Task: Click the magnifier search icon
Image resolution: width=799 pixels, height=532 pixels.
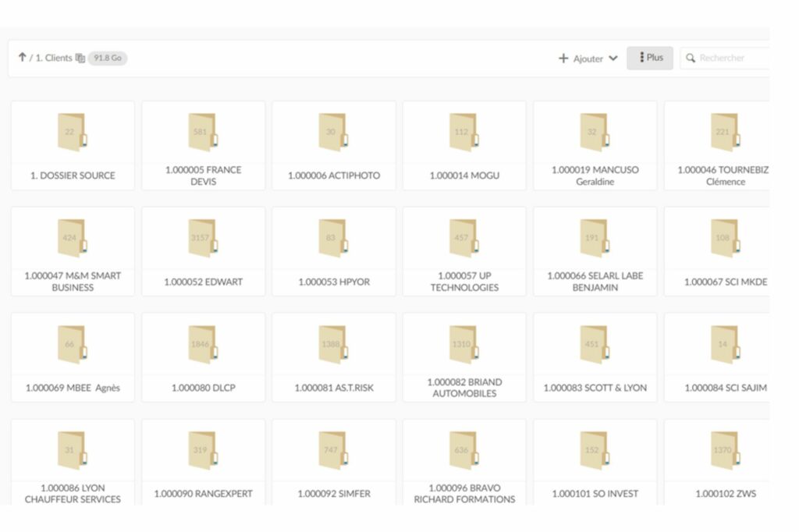Action: pyautogui.click(x=691, y=59)
